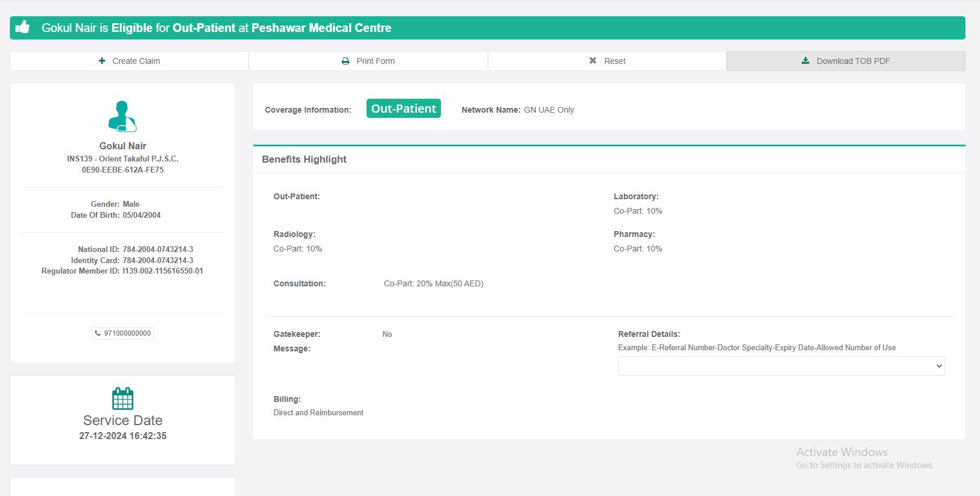Click the National ID number value
The width and height of the screenshot is (980, 496).
pos(158,249)
